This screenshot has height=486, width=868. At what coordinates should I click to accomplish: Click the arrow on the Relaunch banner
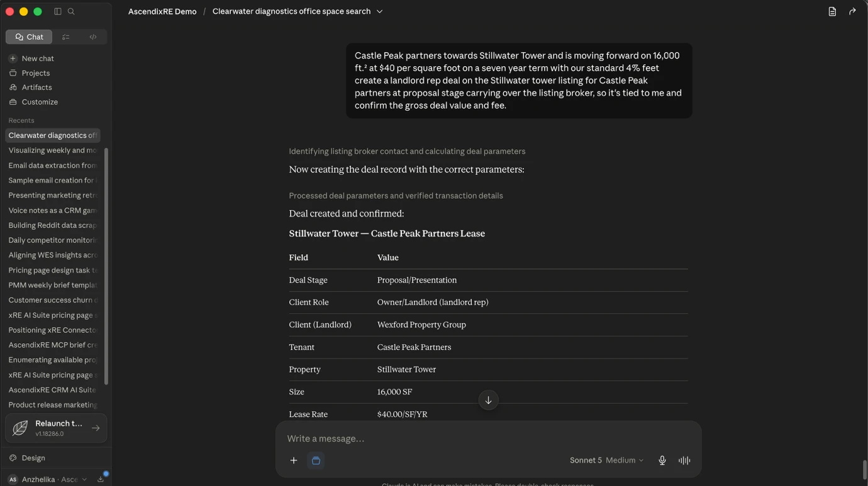(96, 428)
